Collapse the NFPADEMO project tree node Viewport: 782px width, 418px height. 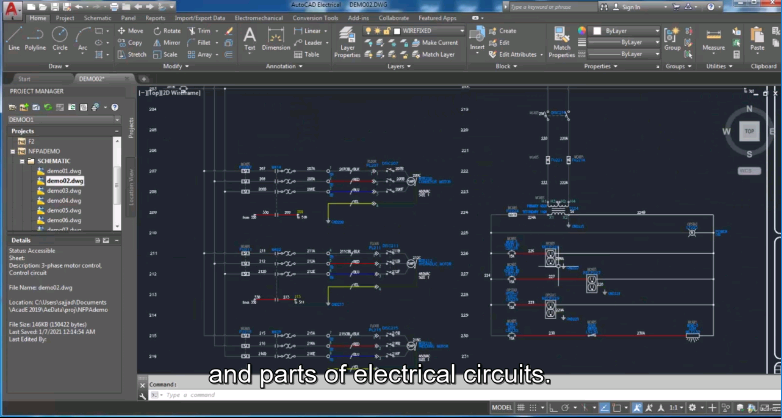(x=12, y=151)
